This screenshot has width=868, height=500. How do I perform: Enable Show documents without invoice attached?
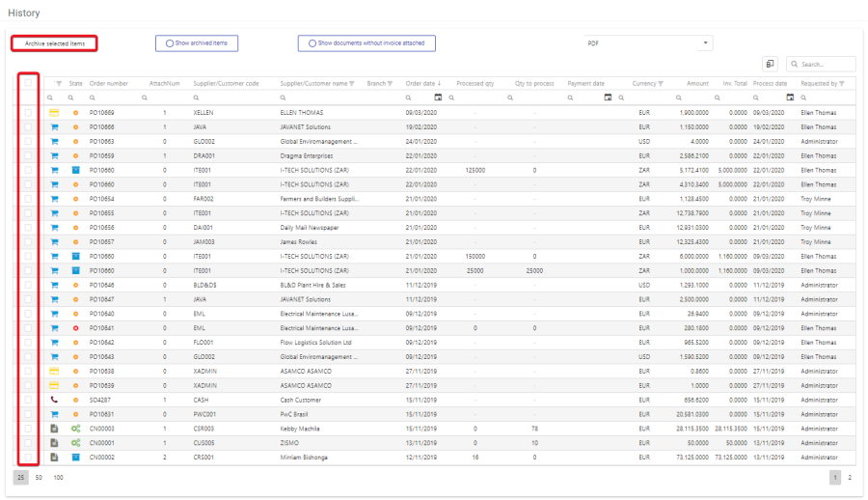tap(366, 43)
